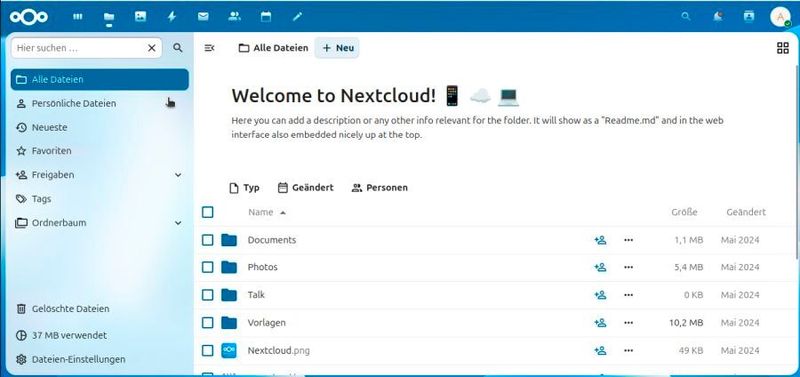This screenshot has height=377, width=800.
Task: Open Favoriten view
Action: pos(99,151)
